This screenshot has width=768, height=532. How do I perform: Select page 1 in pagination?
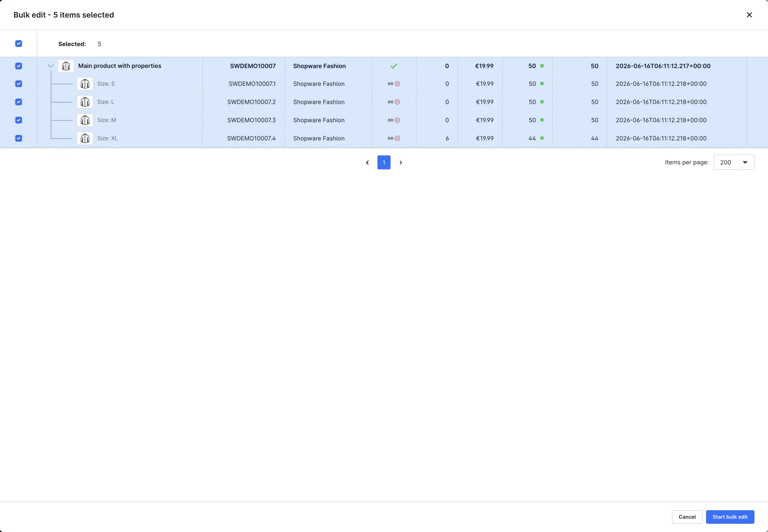tap(384, 162)
